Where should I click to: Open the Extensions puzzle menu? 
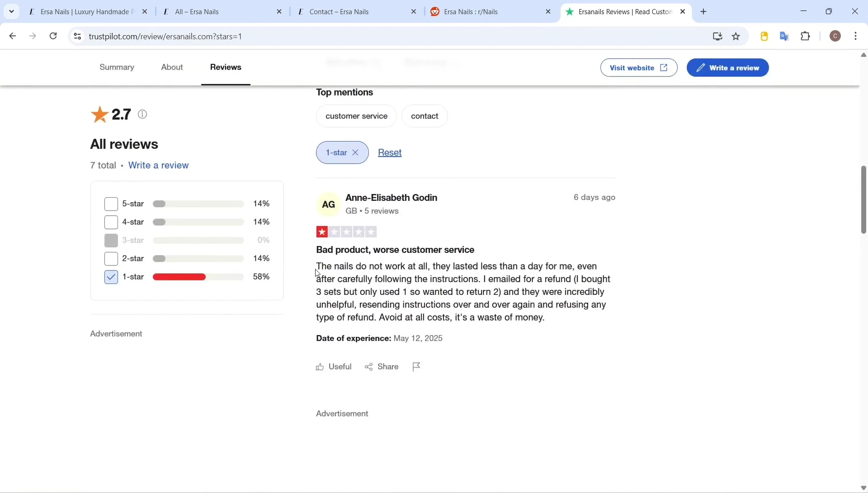(x=806, y=36)
